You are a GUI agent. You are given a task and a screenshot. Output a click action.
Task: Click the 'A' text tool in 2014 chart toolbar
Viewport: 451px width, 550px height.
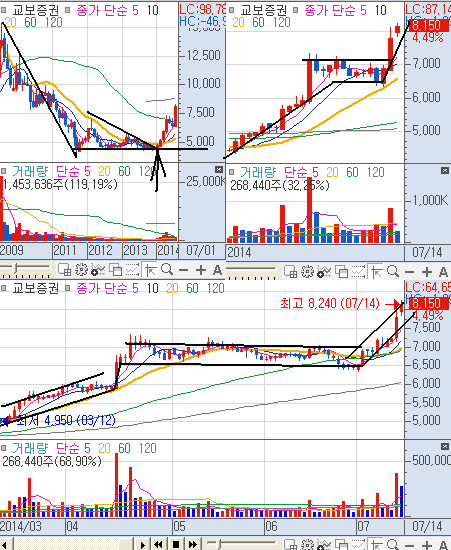443,272
